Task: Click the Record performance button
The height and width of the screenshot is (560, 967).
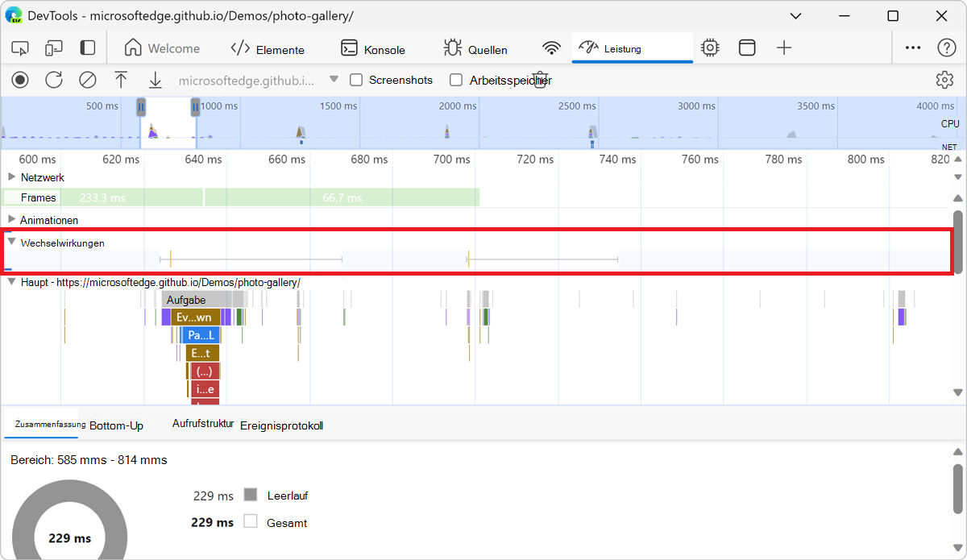Action: pyautogui.click(x=20, y=80)
